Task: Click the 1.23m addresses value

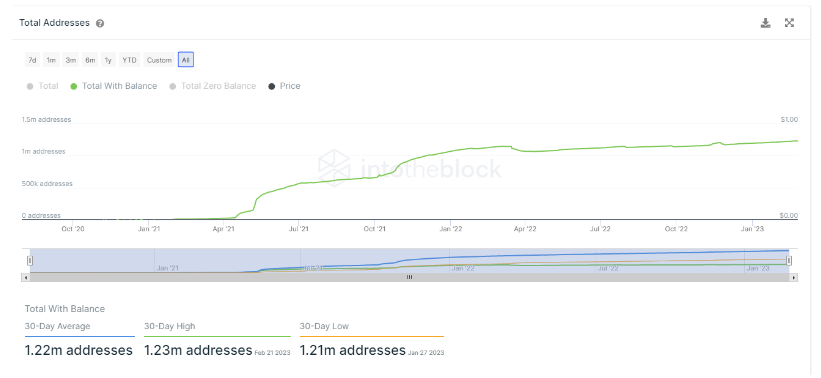Action: tap(198, 350)
